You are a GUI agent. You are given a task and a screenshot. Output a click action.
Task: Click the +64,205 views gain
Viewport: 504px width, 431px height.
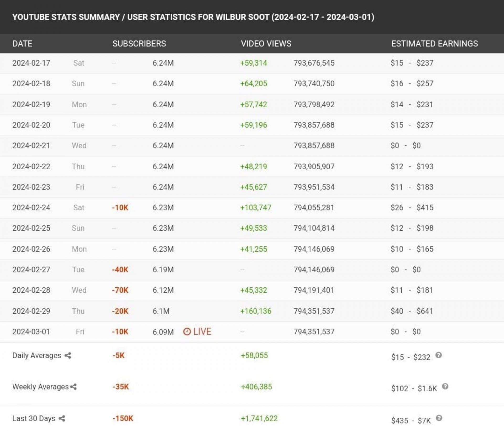click(254, 83)
